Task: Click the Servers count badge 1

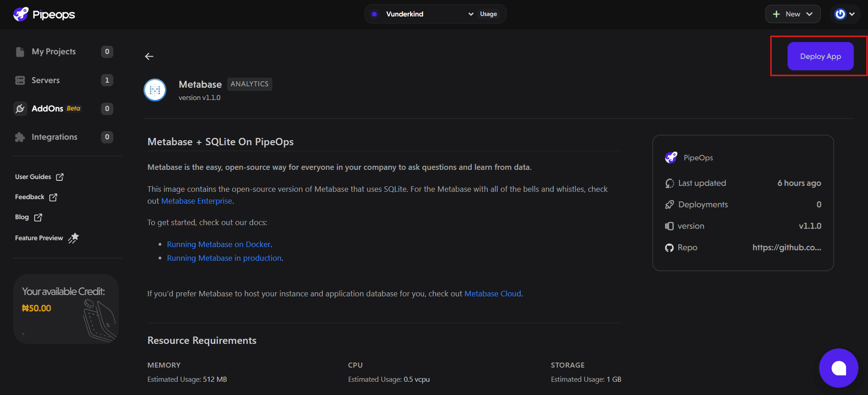Action: coord(107,80)
